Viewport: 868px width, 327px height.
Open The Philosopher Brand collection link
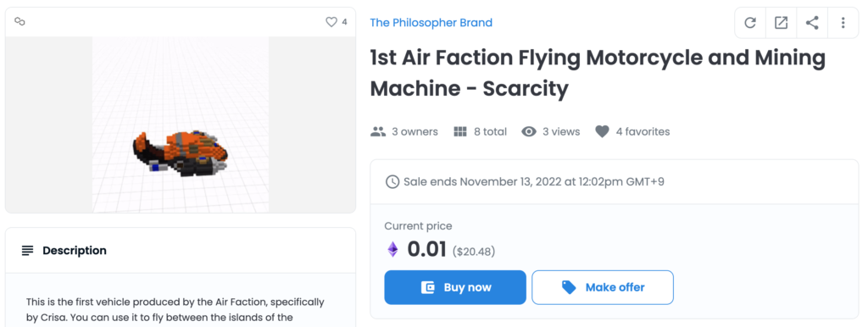(431, 23)
